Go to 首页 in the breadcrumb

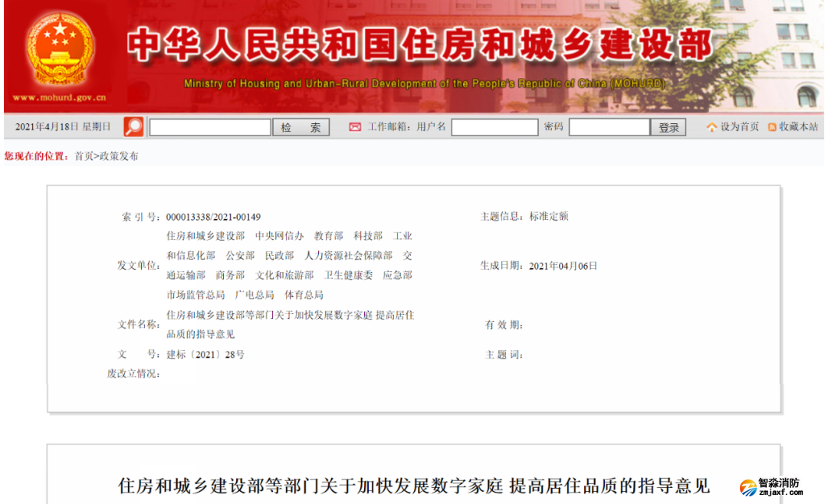tap(84, 156)
